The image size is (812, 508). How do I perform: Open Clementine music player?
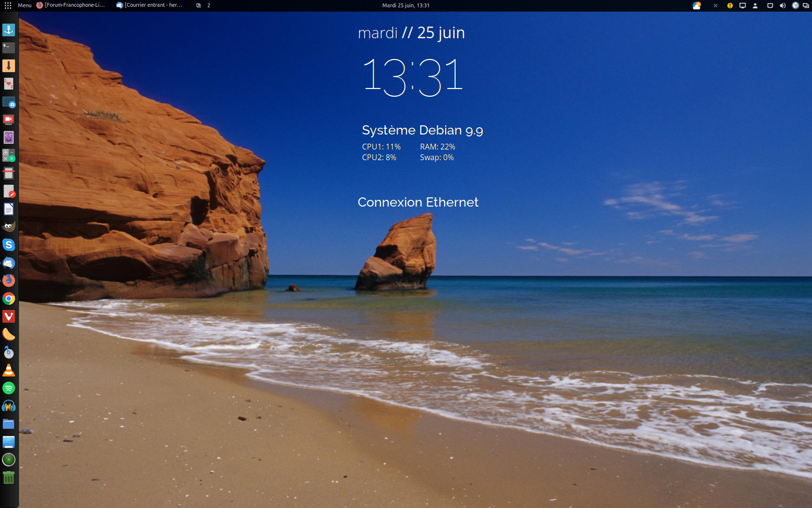point(9,334)
